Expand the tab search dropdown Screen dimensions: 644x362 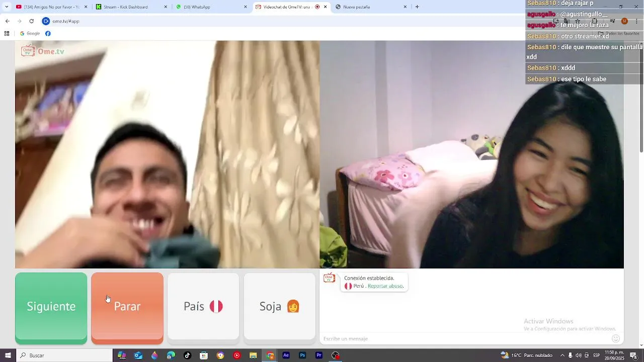[7, 7]
